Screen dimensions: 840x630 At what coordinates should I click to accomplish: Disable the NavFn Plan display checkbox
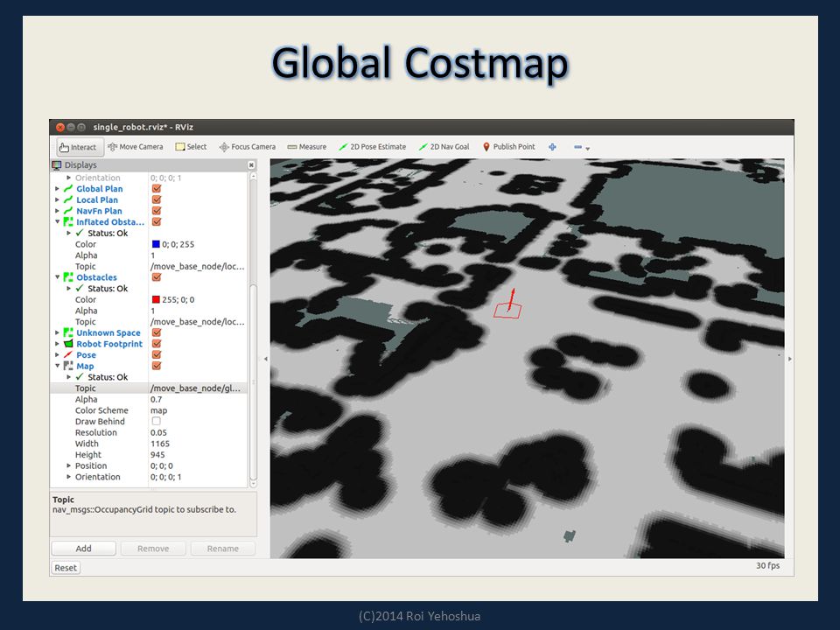pyautogui.click(x=157, y=211)
